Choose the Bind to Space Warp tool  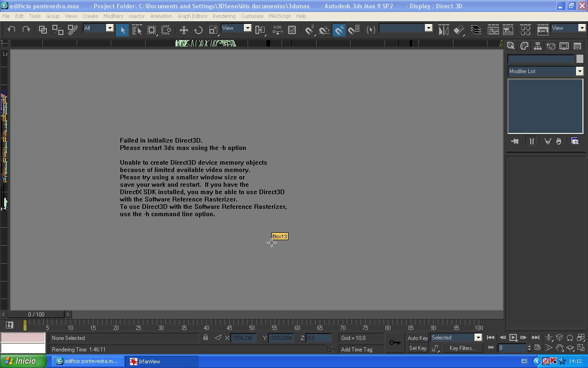click(x=73, y=30)
